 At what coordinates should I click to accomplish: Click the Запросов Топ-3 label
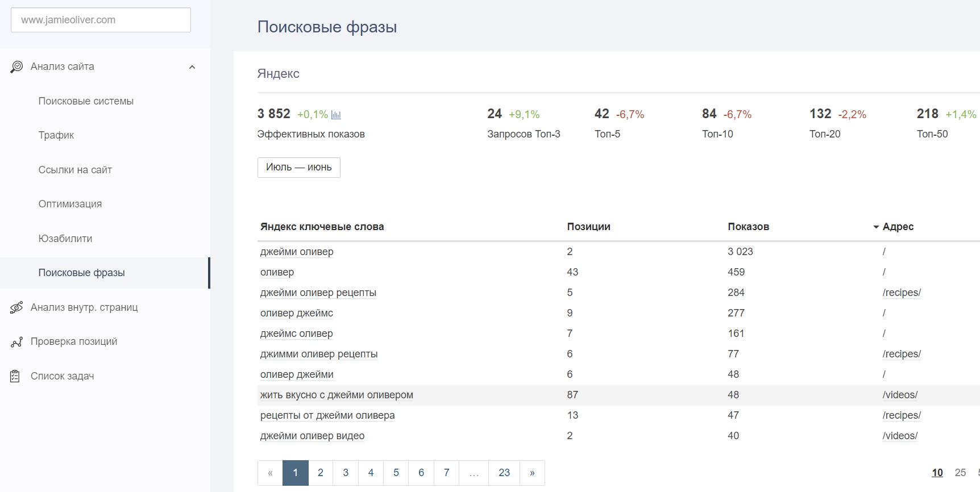[524, 134]
